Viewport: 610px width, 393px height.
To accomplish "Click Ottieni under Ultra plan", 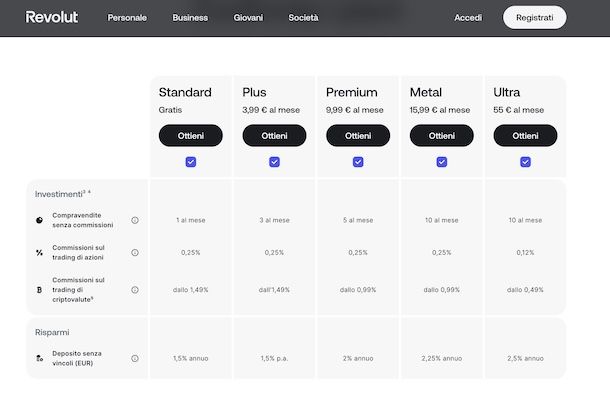I will 525,135.
